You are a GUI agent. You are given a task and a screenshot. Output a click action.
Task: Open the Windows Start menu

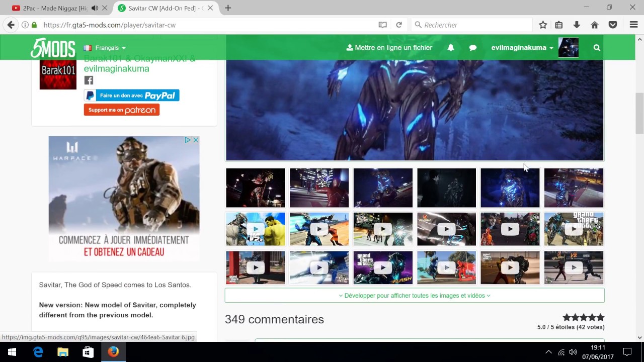12,352
